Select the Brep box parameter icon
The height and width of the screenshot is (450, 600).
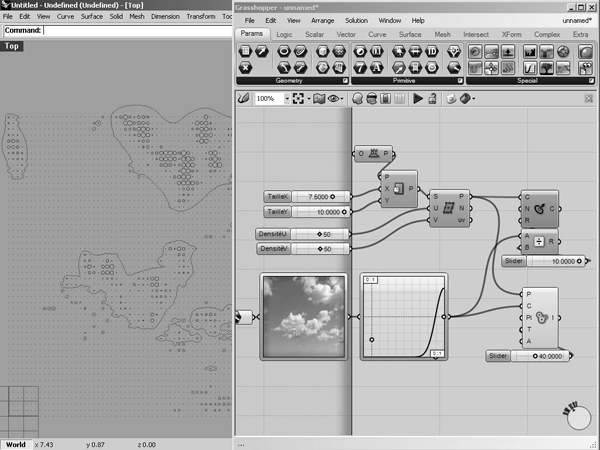pyautogui.click(x=322, y=51)
